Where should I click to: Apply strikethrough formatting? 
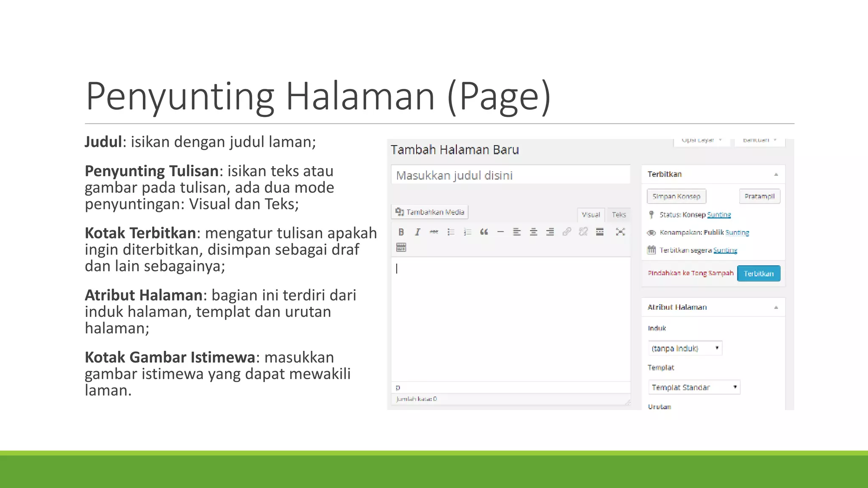tap(434, 232)
